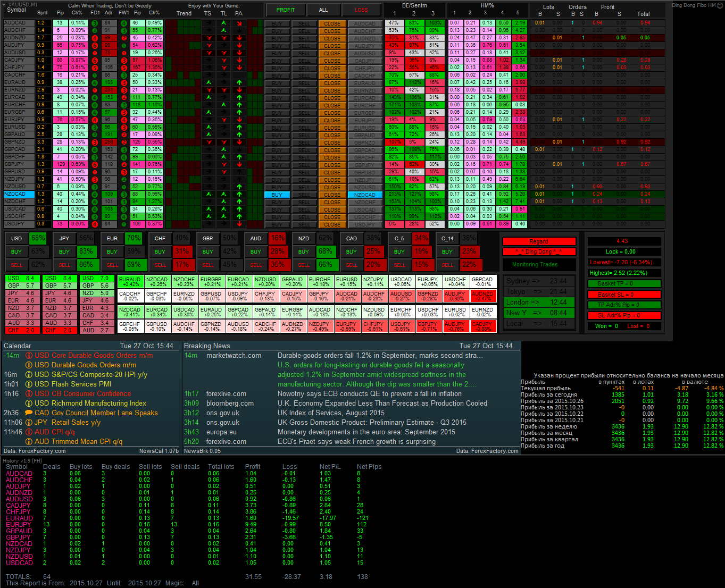Viewport: 725px width, 588px height.
Task: Toggle the PROFIT filter
Action: pos(286,10)
